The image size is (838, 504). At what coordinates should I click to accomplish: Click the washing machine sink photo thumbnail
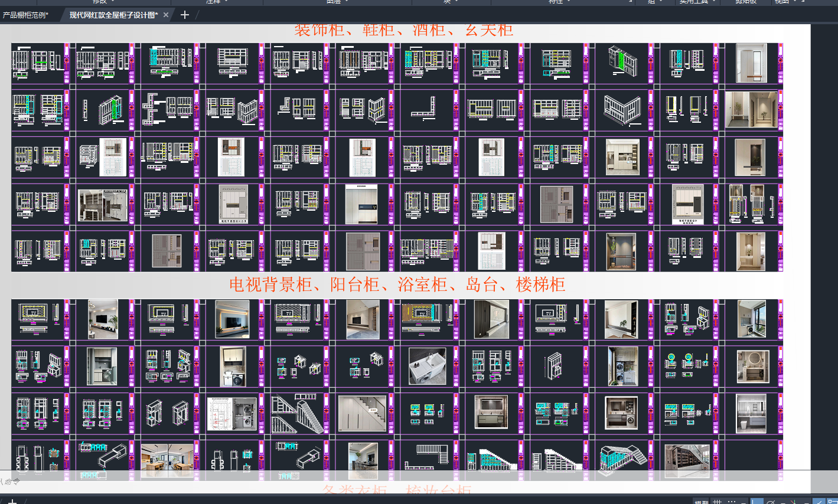click(427, 366)
